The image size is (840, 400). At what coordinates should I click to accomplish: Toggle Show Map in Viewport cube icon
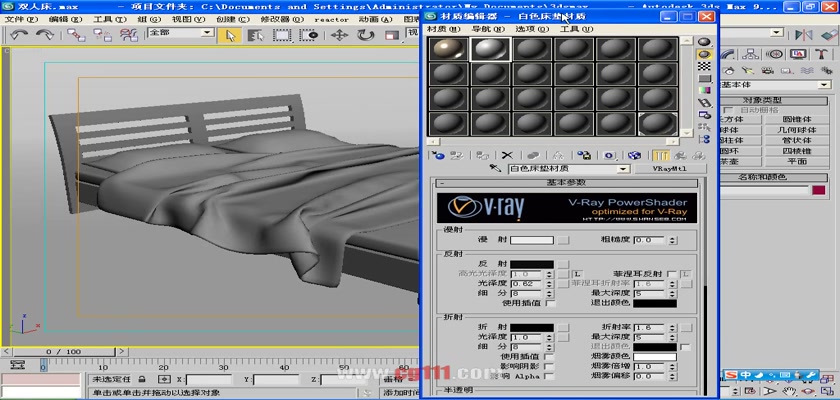click(x=634, y=155)
